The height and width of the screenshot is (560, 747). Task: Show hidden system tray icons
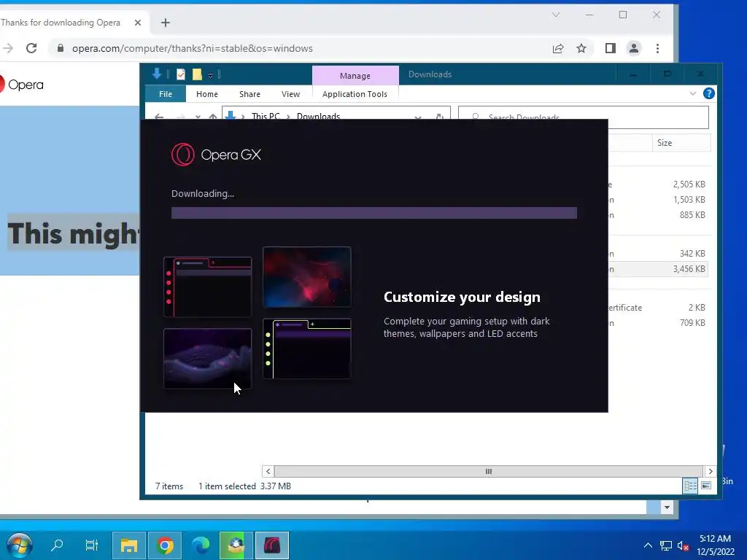click(648, 545)
